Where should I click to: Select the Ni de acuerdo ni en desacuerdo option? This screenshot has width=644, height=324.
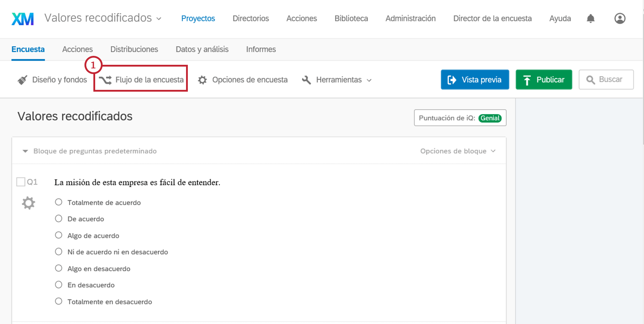(x=59, y=251)
